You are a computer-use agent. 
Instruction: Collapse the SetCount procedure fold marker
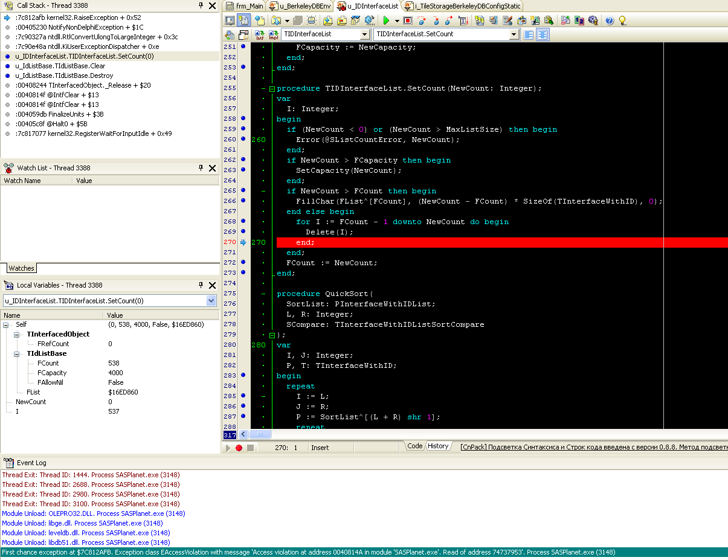272,89
